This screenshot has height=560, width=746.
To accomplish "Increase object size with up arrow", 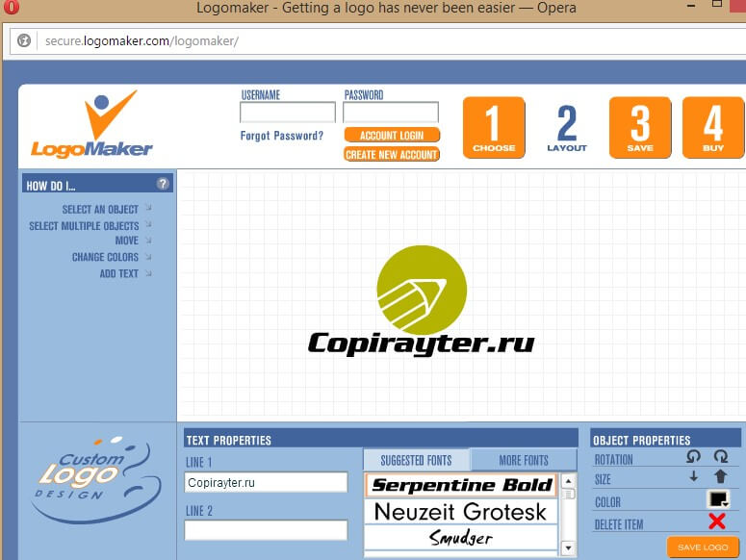I will (721, 476).
